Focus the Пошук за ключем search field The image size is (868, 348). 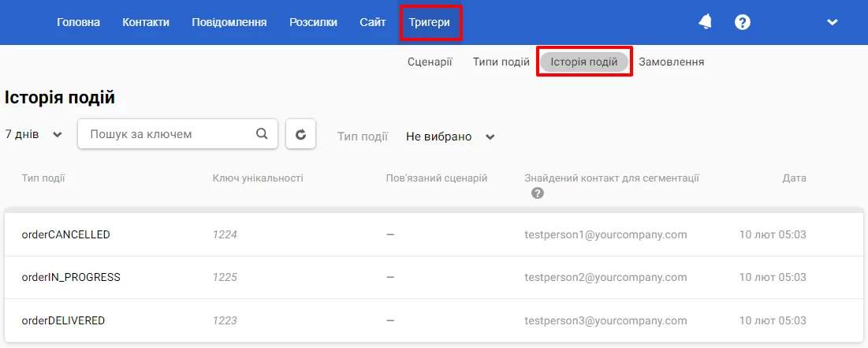click(177, 133)
